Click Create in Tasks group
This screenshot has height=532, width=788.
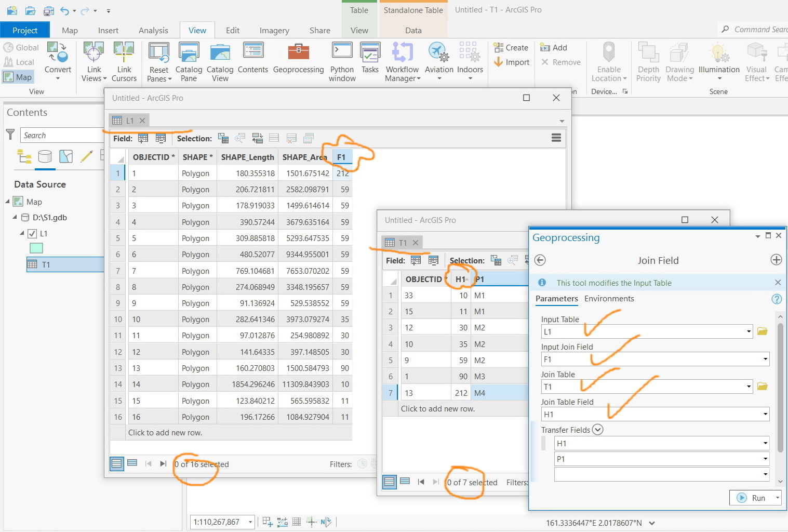[511, 47]
